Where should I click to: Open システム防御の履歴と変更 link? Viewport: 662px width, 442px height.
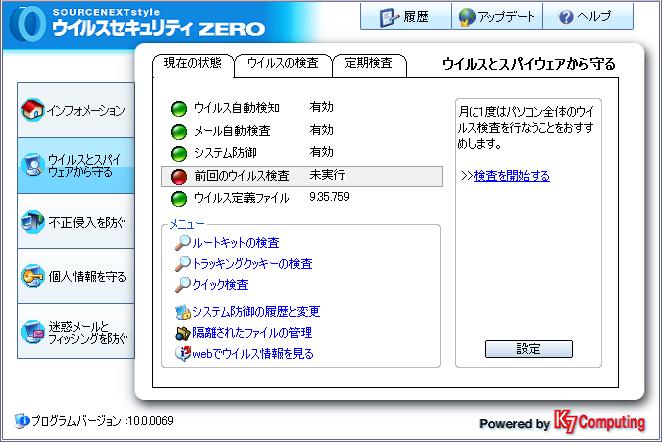coord(256,312)
